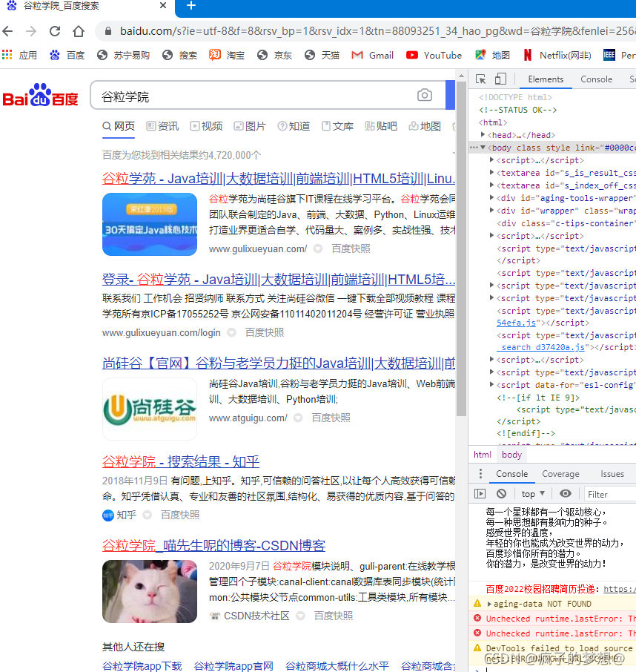
Task: Click 30天搞定Java result thumbnail
Action: tap(150, 224)
